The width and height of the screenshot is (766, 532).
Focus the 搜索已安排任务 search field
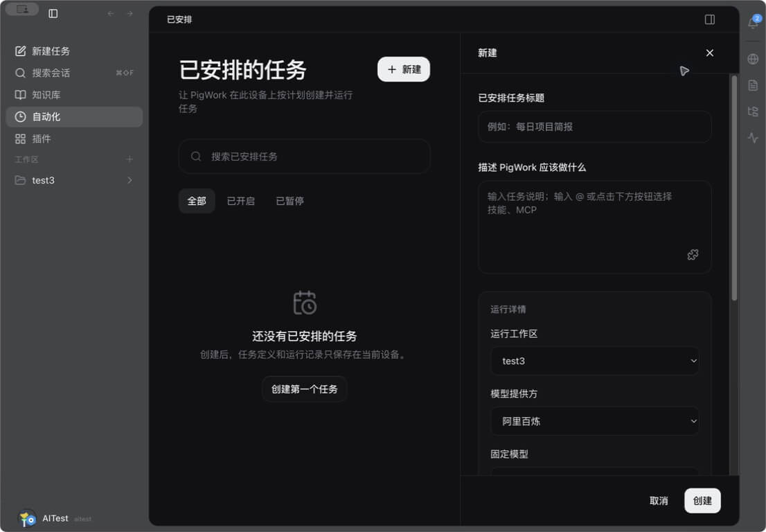[304, 157]
